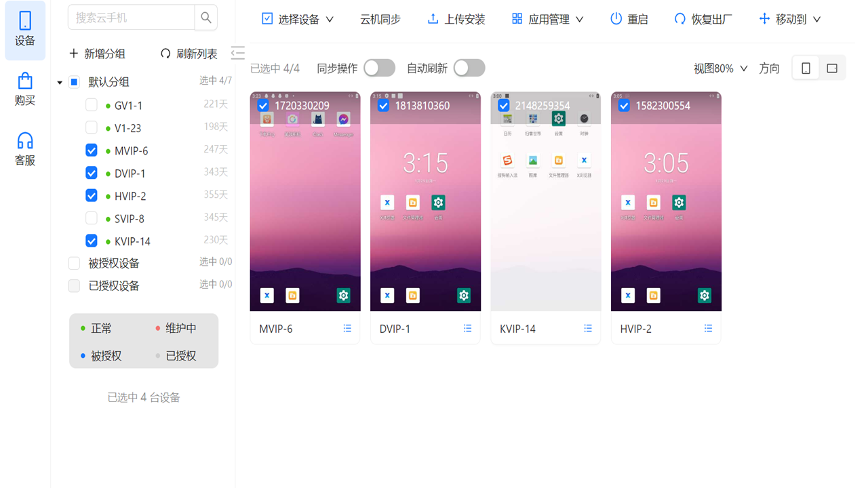Open MVIP-6 device list menu icon
The image size is (868, 488).
pyautogui.click(x=347, y=329)
